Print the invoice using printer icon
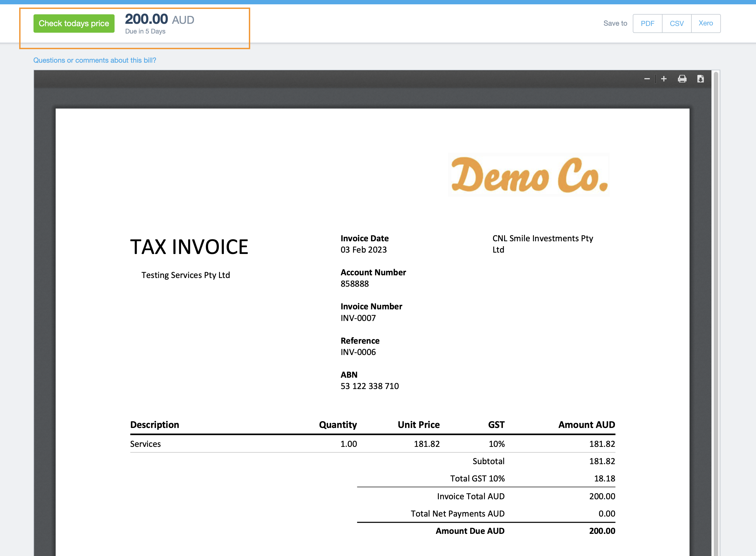Viewport: 756px width, 556px height. pyautogui.click(x=682, y=79)
